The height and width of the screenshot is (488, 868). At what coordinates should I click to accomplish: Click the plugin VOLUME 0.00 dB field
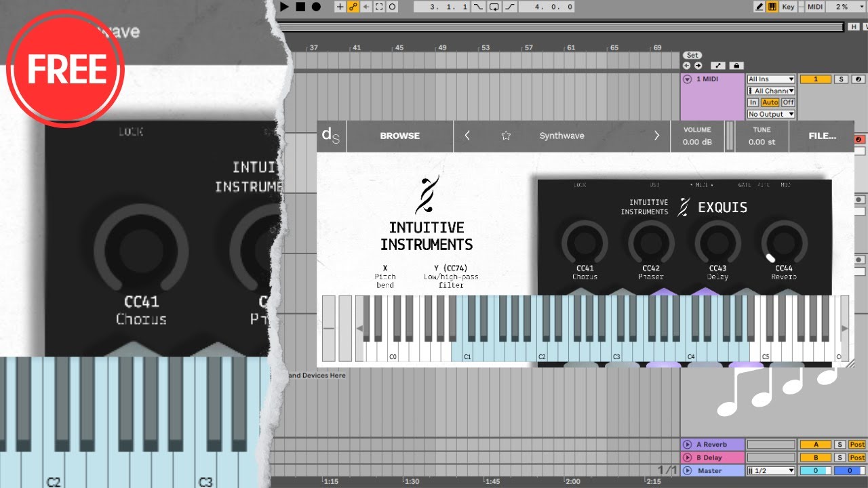tap(697, 136)
